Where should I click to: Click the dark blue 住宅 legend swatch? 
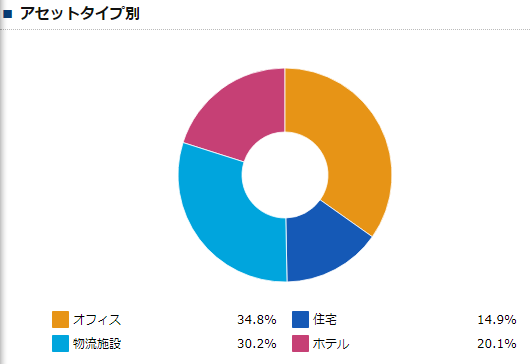(x=300, y=319)
